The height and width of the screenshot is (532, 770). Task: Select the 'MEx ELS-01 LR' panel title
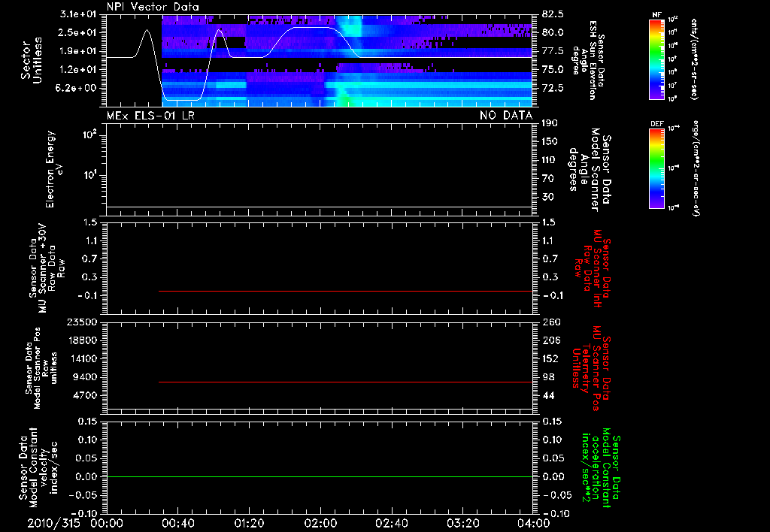[x=150, y=116]
